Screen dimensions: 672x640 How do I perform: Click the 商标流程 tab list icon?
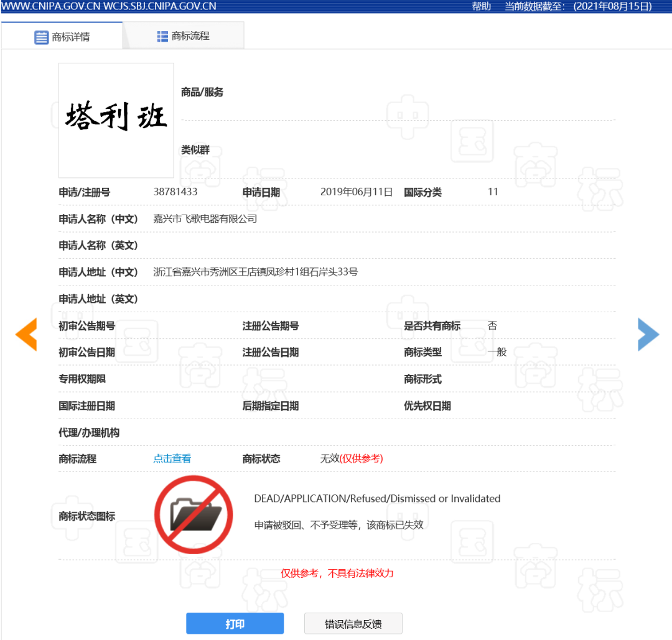pos(162,35)
